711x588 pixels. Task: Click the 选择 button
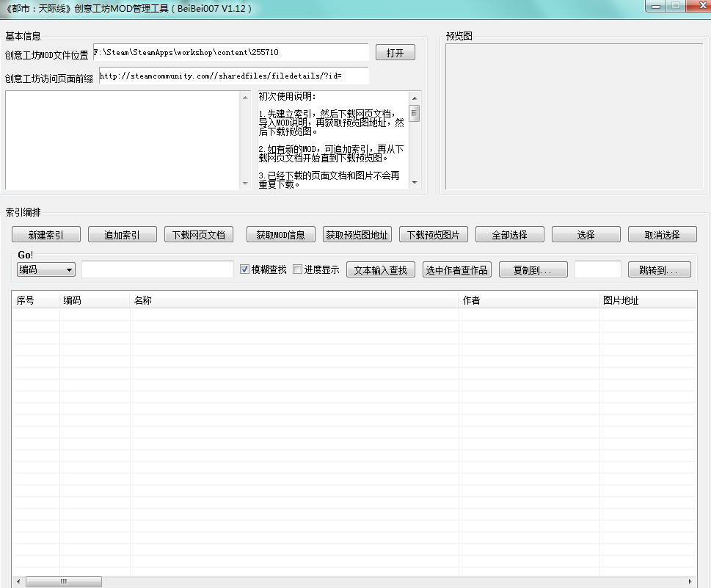point(586,235)
